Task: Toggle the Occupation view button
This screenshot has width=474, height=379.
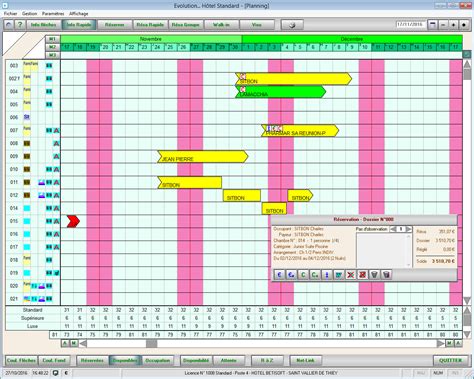Action: 158,360
